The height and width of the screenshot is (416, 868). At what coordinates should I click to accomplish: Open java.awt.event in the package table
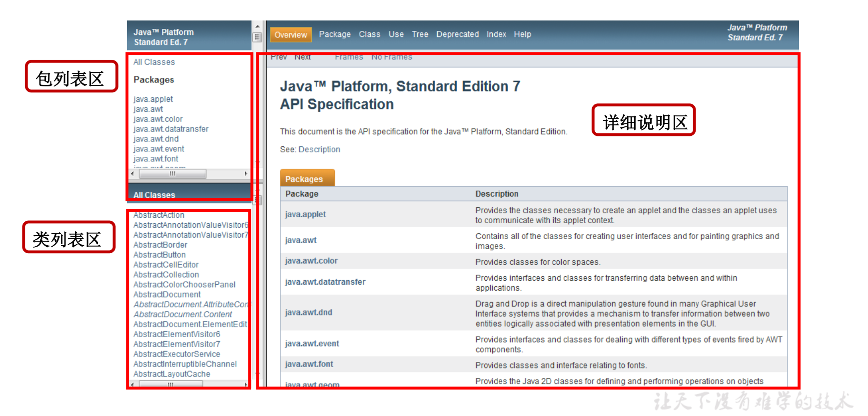(x=312, y=344)
